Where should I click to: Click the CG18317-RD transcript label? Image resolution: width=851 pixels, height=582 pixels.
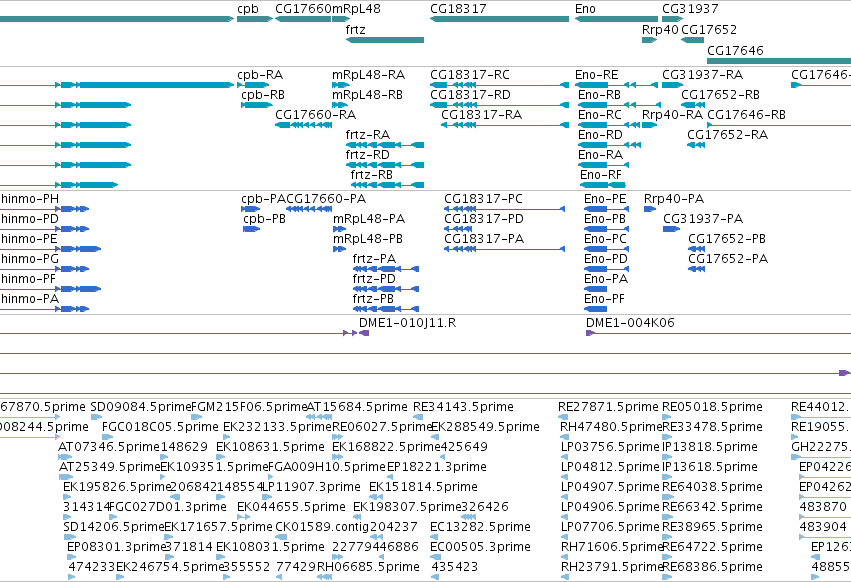point(471,95)
